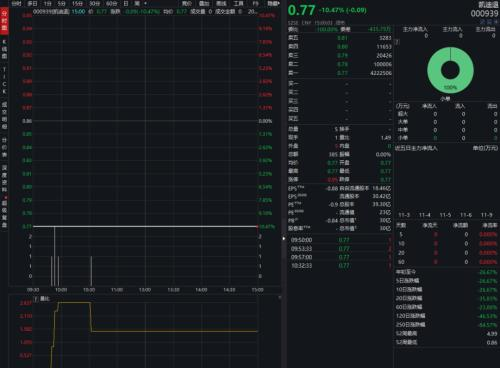Collapse the side panel splitter arrow

pyautogui.click(x=284, y=238)
